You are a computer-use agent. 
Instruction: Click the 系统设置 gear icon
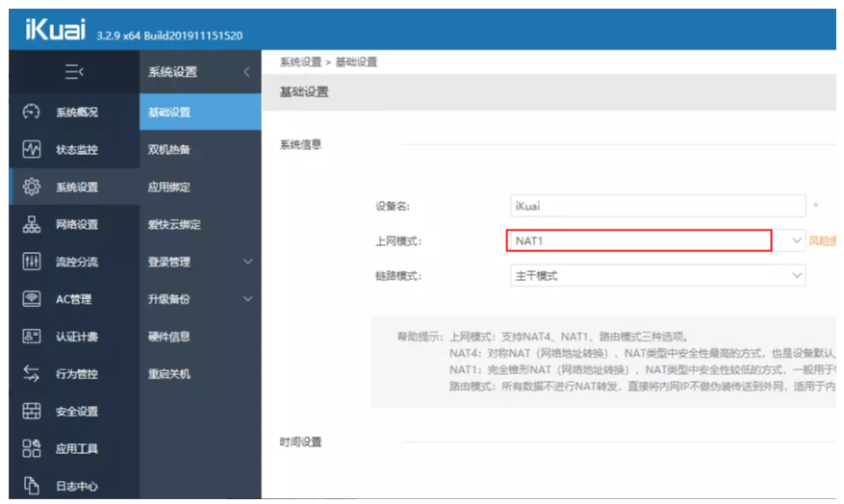pyautogui.click(x=31, y=187)
